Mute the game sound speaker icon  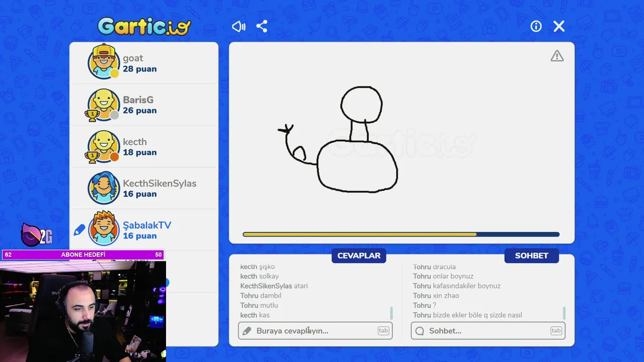(x=238, y=27)
